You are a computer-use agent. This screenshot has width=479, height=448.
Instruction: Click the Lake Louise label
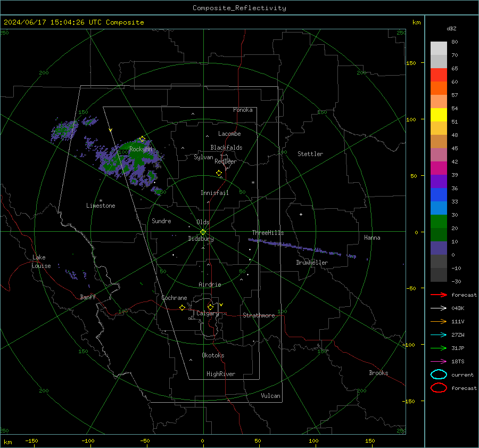pyautogui.click(x=41, y=262)
